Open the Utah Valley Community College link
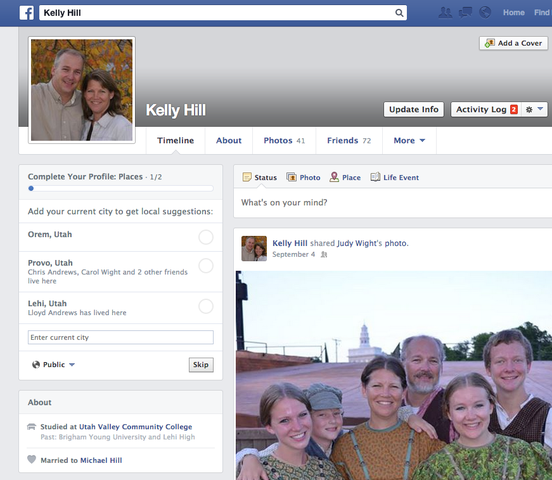Image resolution: width=552 pixels, height=480 pixels. (x=136, y=427)
